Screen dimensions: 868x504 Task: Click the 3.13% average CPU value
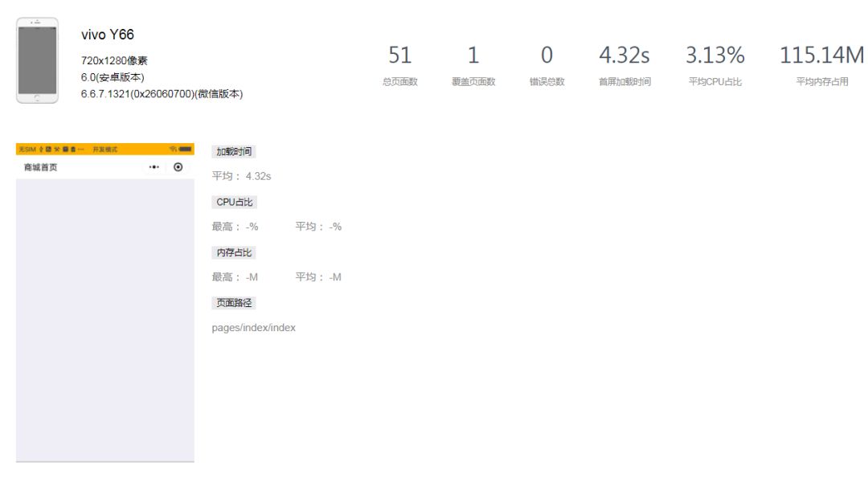tap(714, 55)
